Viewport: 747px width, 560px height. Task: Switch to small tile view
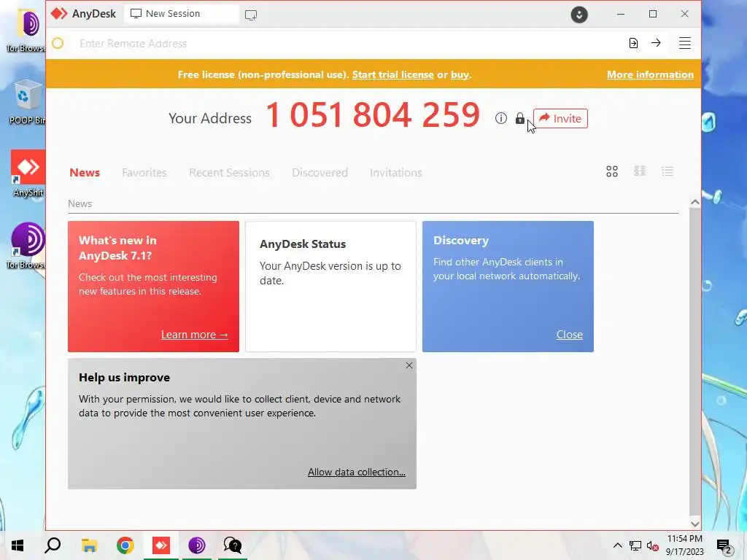point(640,171)
